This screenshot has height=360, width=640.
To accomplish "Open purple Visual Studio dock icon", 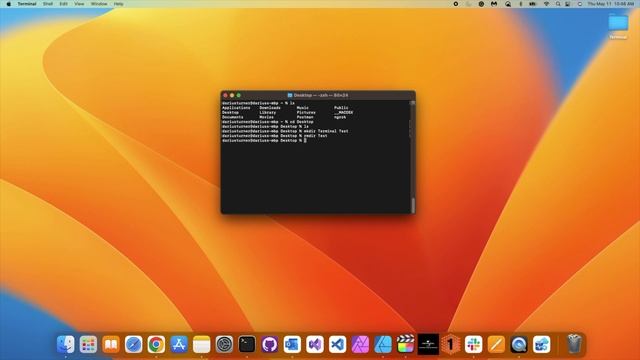I will 315,344.
